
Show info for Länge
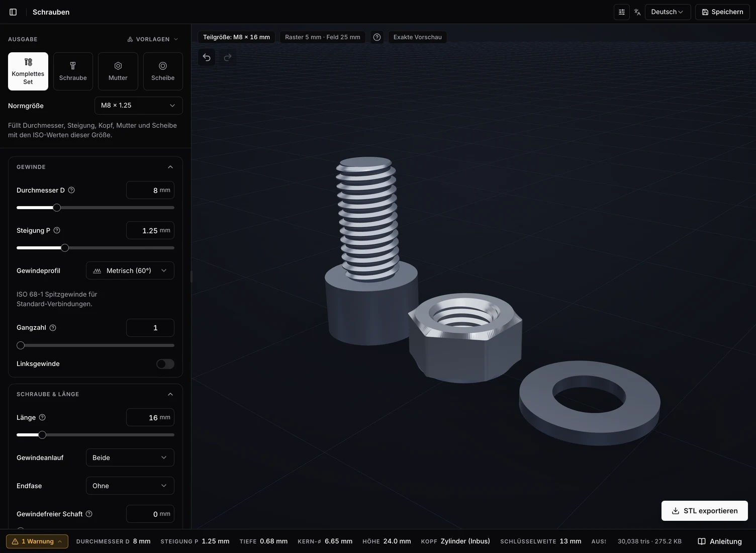click(42, 417)
